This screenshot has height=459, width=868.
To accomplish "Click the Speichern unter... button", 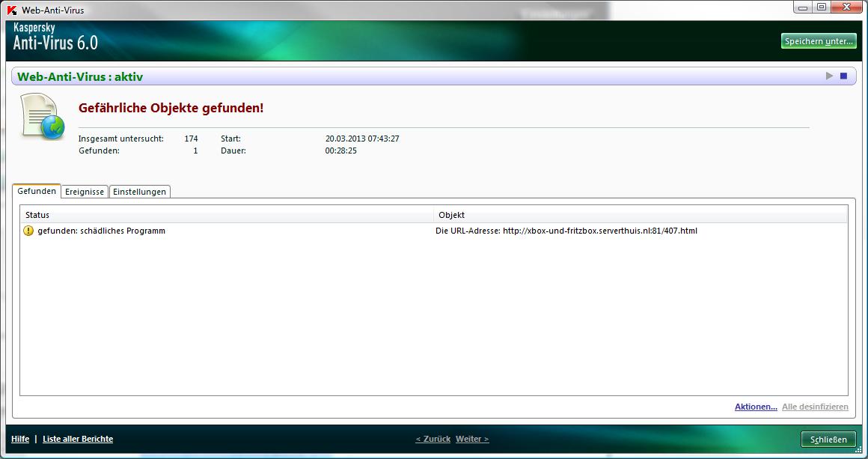I will (819, 41).
